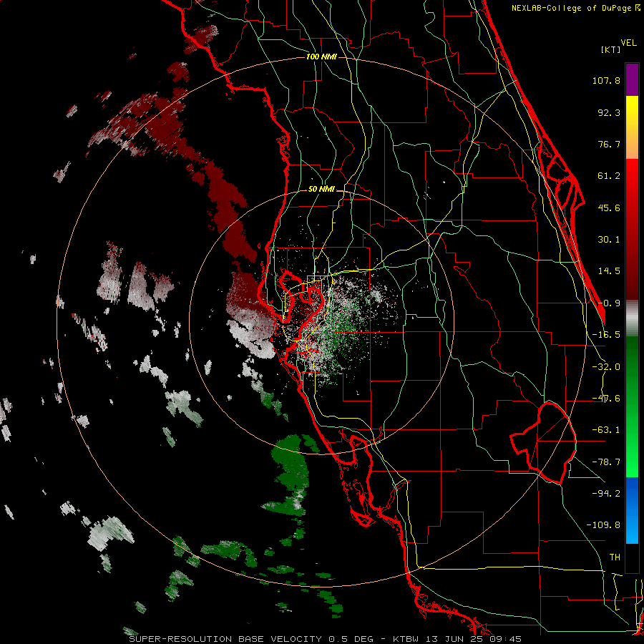Screen dimensions: 644x644
Task: Pick the yellow-orange segment of the velocity scale
Action: 632,127
